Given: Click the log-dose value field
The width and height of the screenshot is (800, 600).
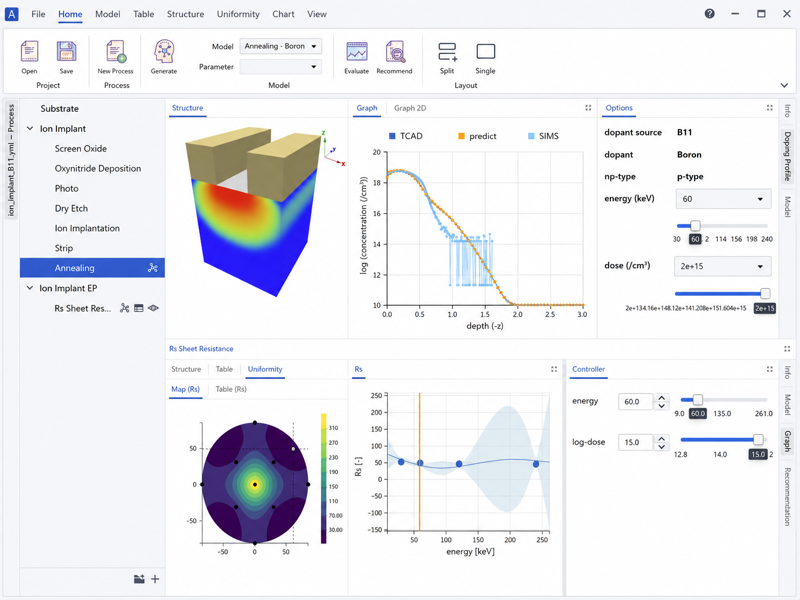Looking at the screenshot, I should pos(635,442).
